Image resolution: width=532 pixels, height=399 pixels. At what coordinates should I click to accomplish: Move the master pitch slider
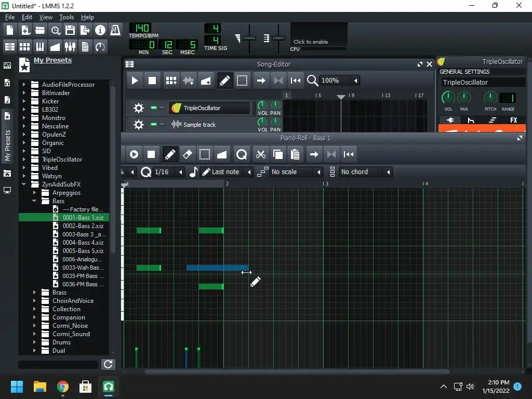click(x=278, y=38)
